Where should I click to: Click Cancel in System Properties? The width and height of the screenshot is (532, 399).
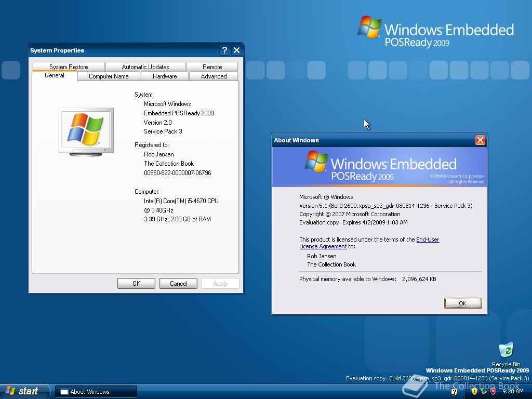pos(179,283)
